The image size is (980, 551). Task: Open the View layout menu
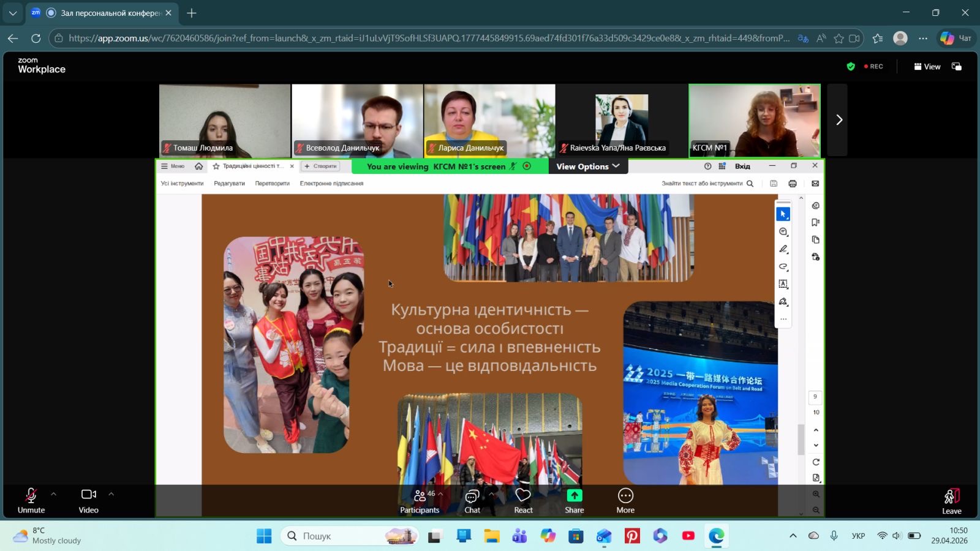click(x=927, y=67)
